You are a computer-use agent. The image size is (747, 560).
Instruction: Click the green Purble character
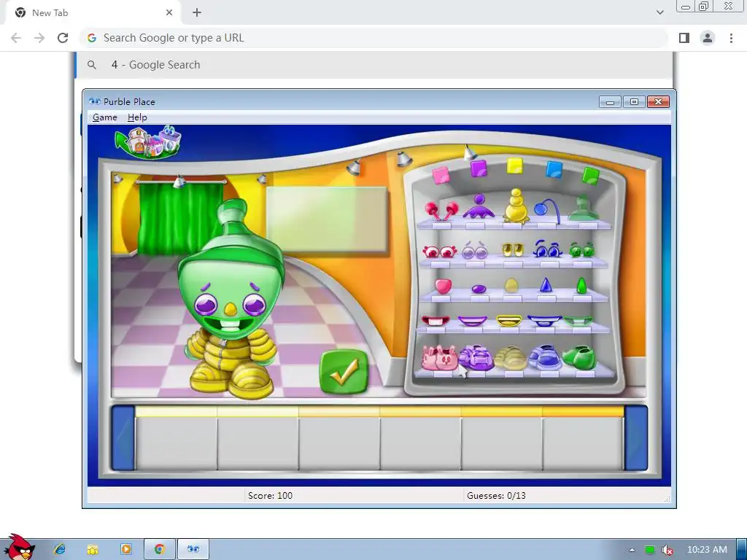233,300
